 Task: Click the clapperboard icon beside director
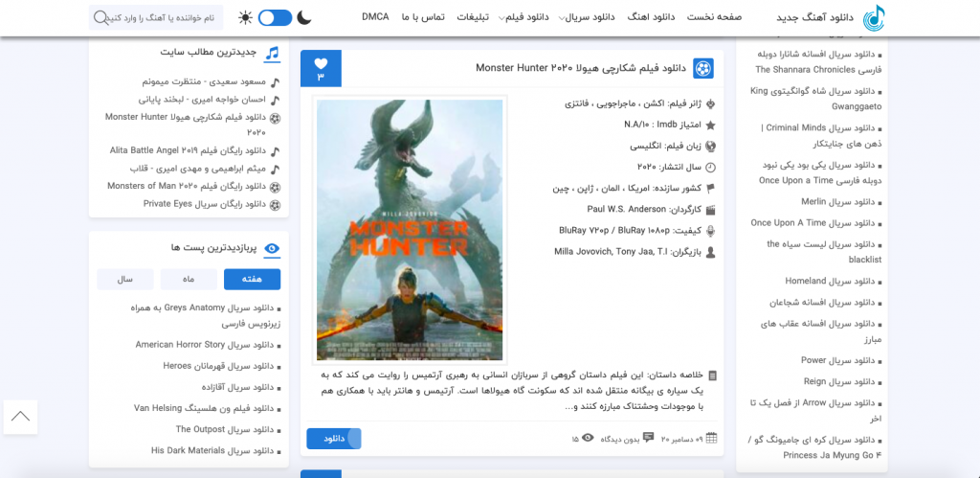(710, 210)
